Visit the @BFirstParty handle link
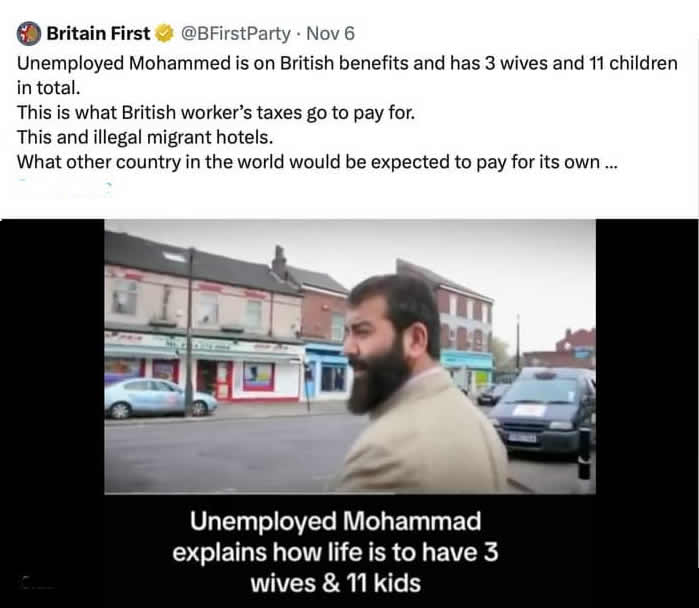 point(235,33)
